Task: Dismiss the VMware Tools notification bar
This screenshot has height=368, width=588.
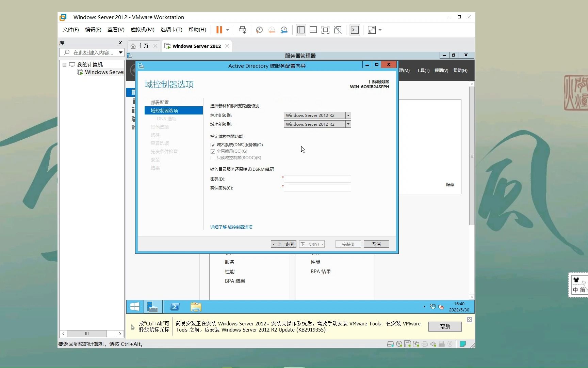Action: tap(470, 320)
